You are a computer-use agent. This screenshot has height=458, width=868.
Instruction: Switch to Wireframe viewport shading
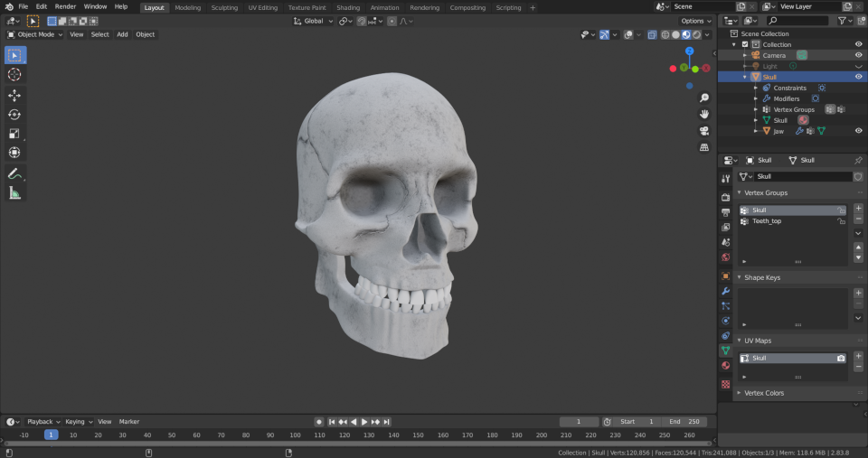665,35
